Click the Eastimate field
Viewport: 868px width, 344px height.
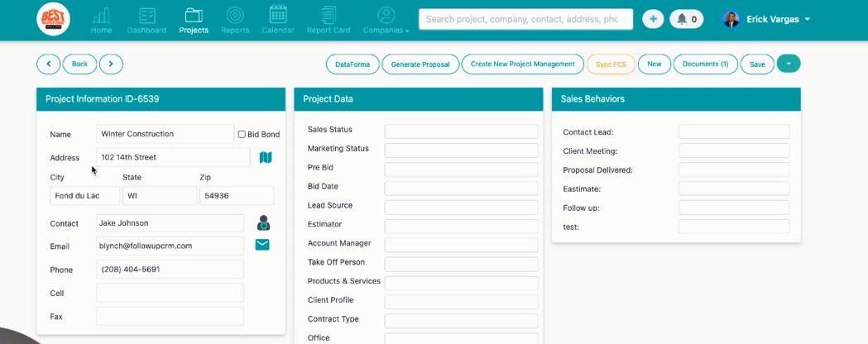tap(734, 189)
